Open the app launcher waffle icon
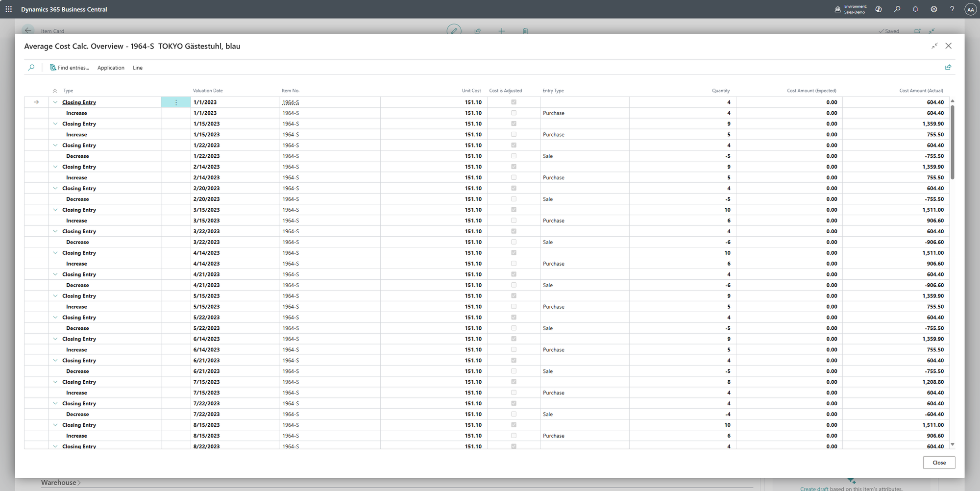Screen dimensions: 980x491 click(9, 9)
